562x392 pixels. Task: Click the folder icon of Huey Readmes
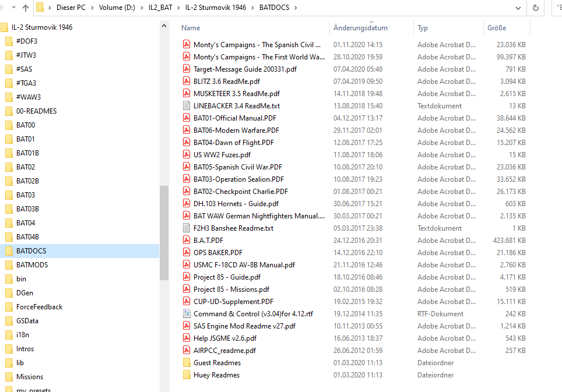pos(187,375)
